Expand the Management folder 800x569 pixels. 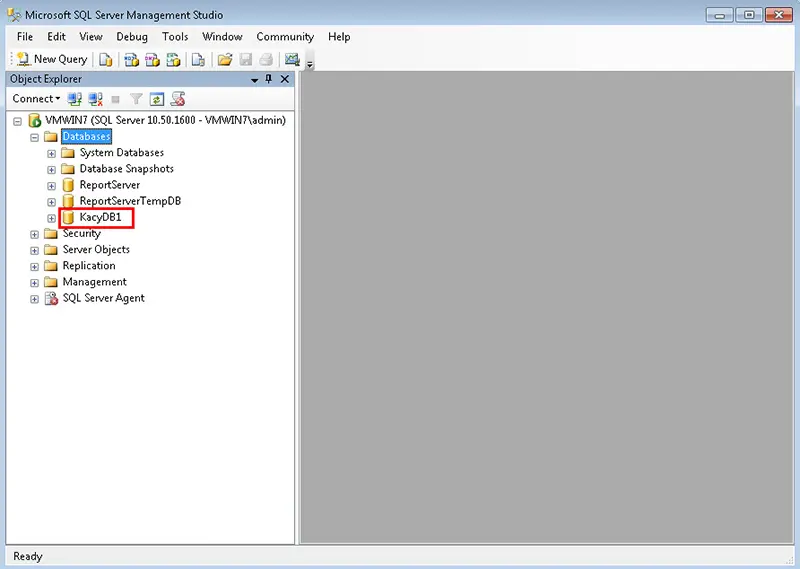[x=34, y=283]
